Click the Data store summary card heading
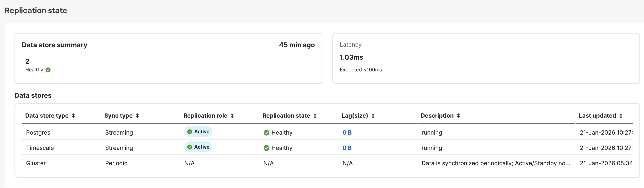644x188 pixels. point(54,45)
